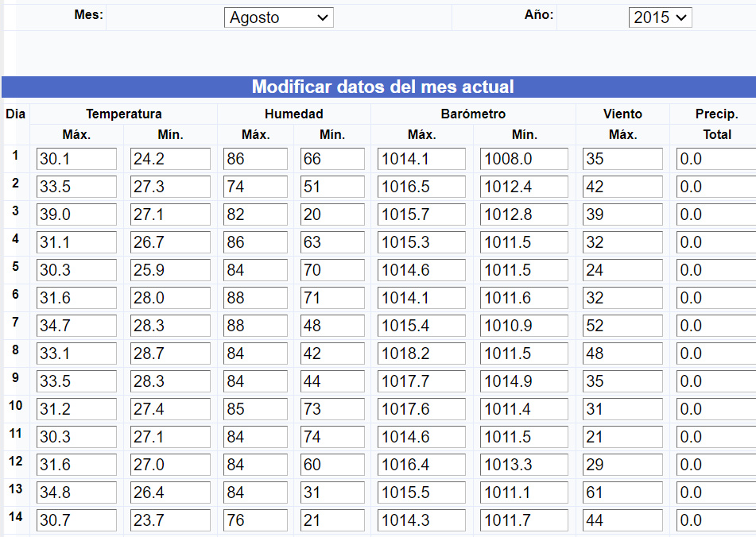Select day 7 barometer min field 1010.9

coord(524,326)
